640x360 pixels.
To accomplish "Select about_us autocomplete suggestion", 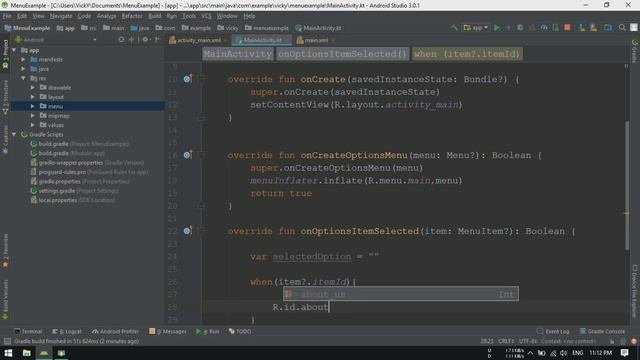I will click(401, 294).
